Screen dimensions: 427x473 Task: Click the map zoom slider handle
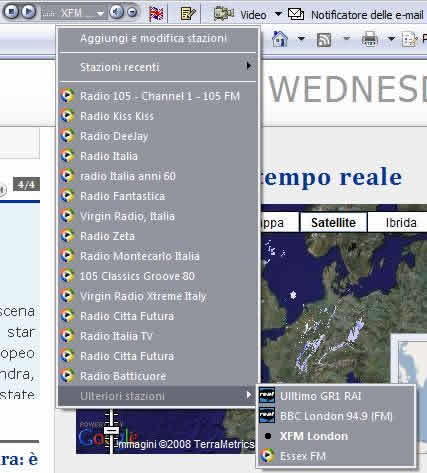pos(111,430)
